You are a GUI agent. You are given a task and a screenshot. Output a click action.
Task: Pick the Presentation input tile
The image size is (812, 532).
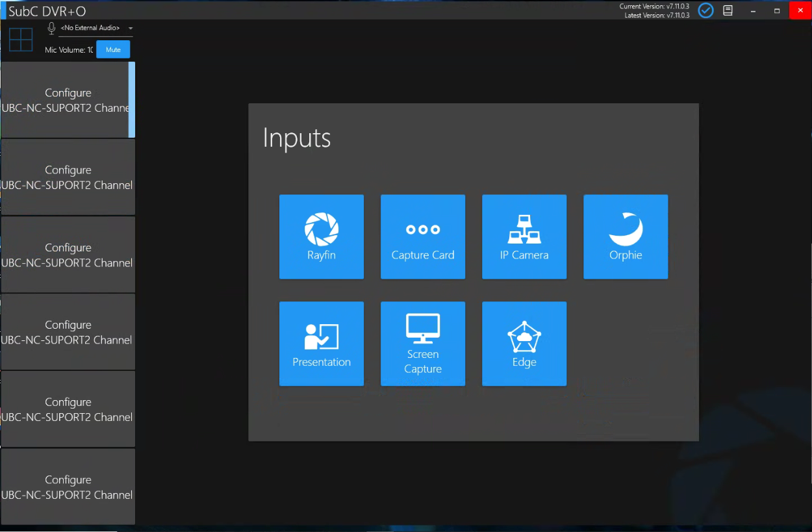pyautogui.click(x=322, y=344)
